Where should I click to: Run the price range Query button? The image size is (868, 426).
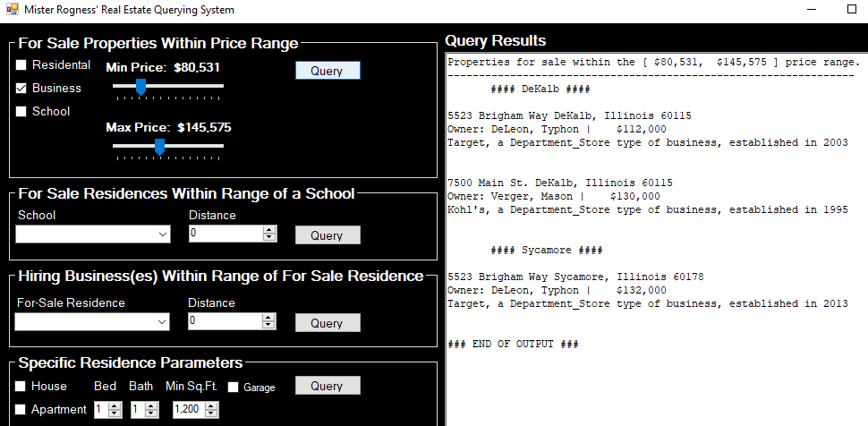(327, 71)
